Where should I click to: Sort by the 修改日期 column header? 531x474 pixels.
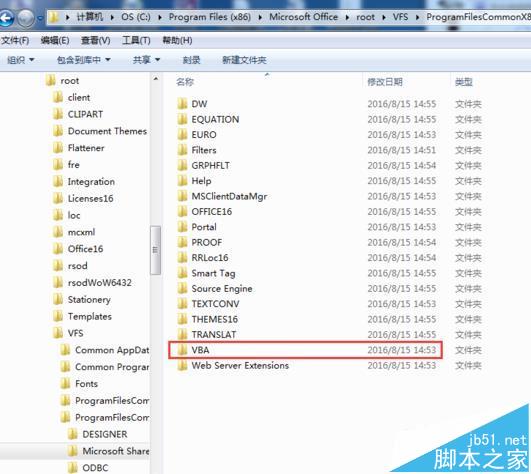point(385,82)
